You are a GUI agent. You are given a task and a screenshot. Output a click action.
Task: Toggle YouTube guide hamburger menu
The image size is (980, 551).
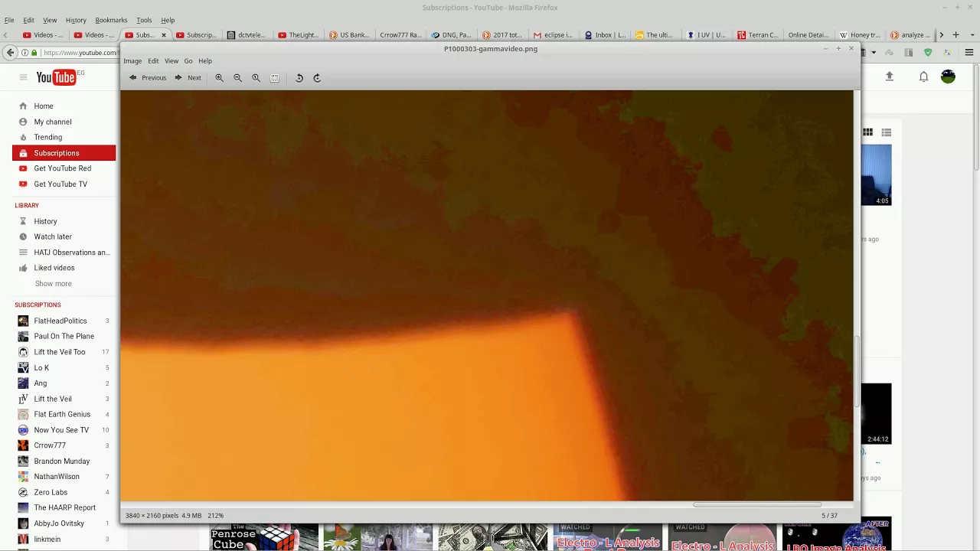[23, 77]
